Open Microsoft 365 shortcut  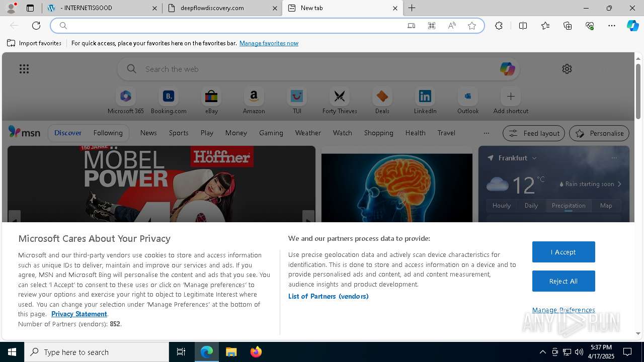126,101
